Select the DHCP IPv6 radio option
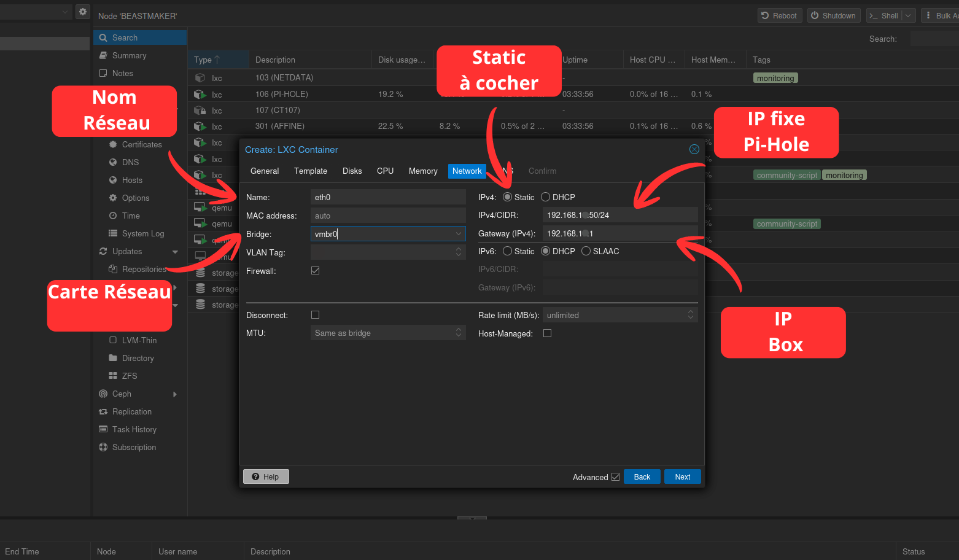 [x=545, y=251]
